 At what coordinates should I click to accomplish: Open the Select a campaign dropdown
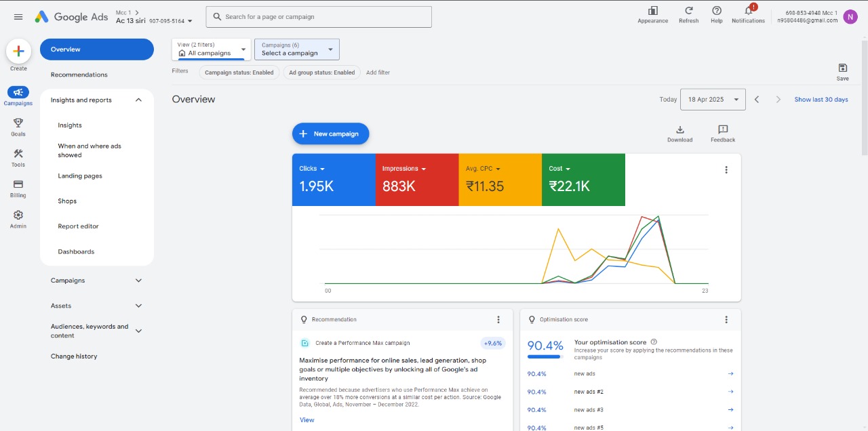point(297,49)
